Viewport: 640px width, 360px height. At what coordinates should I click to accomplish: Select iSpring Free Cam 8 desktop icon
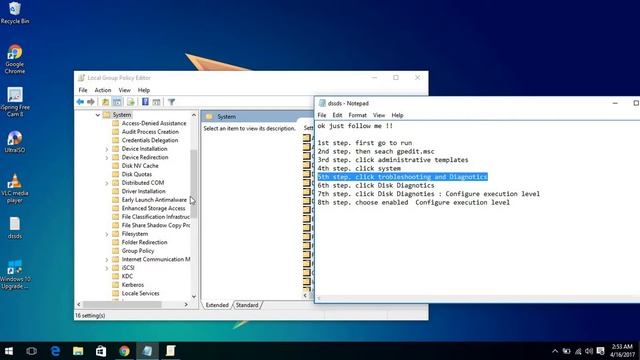click(x=15, y=102)
